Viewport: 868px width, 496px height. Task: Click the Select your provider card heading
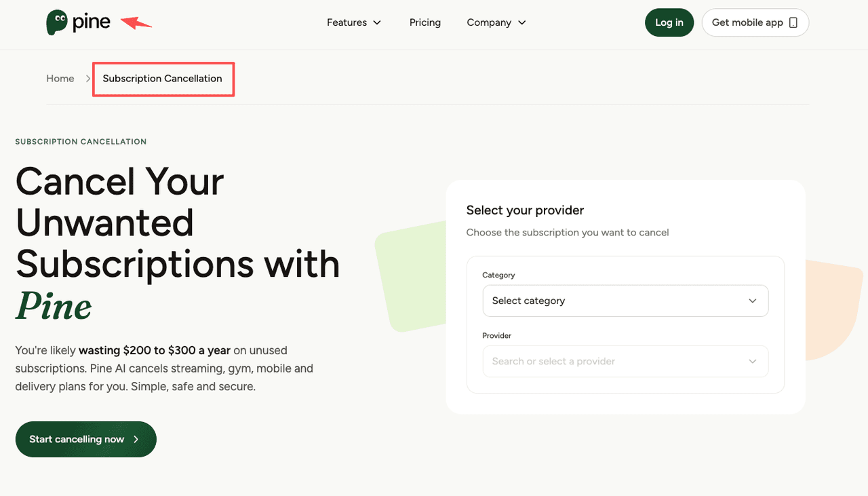(x=524, y=210)
